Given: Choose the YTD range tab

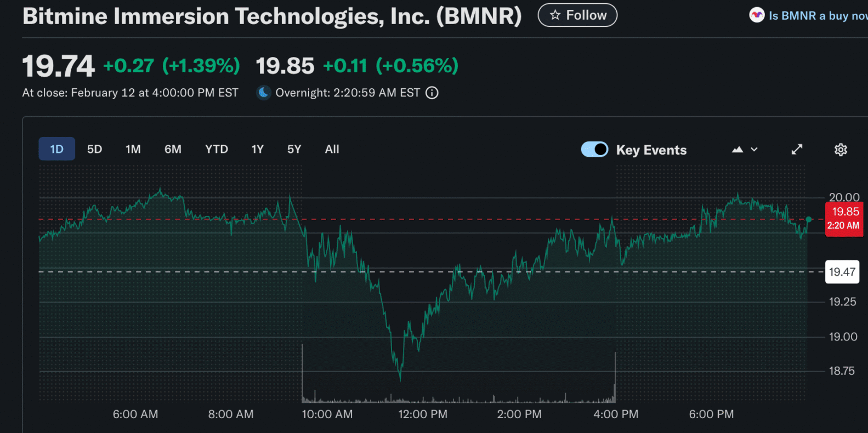Looking at the screenshot, I should point(216,149).
